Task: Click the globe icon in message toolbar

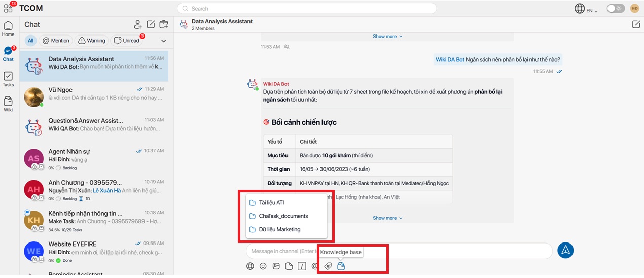Action: pos(250,266)
